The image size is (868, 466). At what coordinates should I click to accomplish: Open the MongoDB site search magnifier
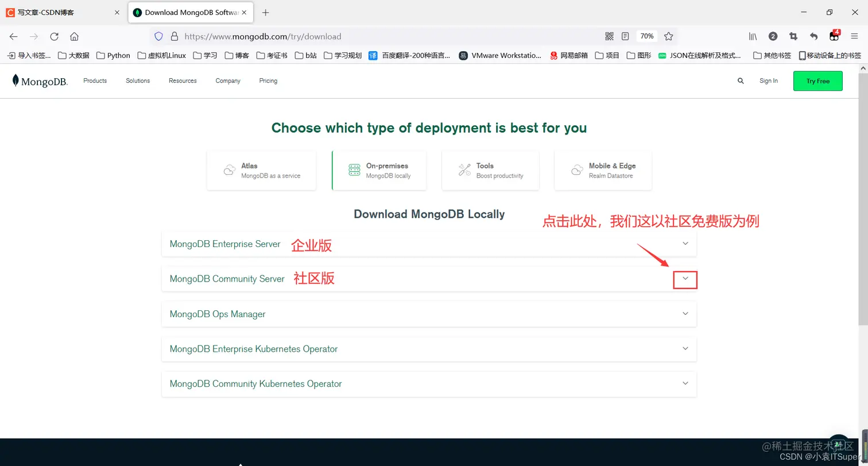tap(741, 81)
